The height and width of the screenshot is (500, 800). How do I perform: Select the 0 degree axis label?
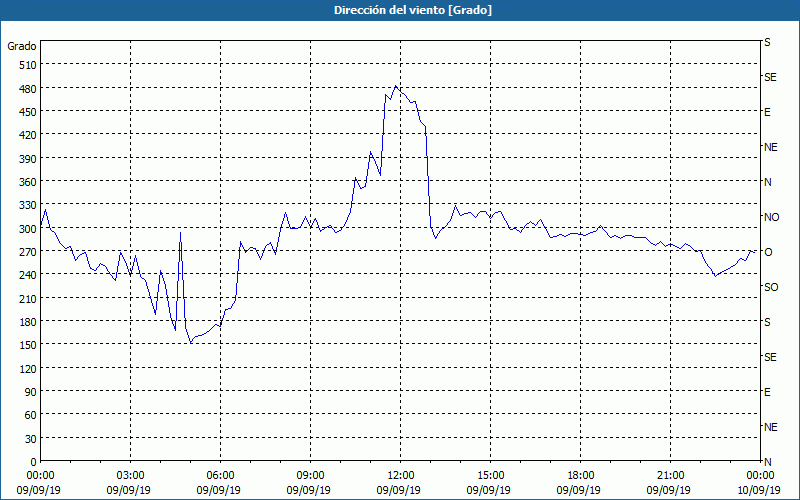[x=34, y=462]
